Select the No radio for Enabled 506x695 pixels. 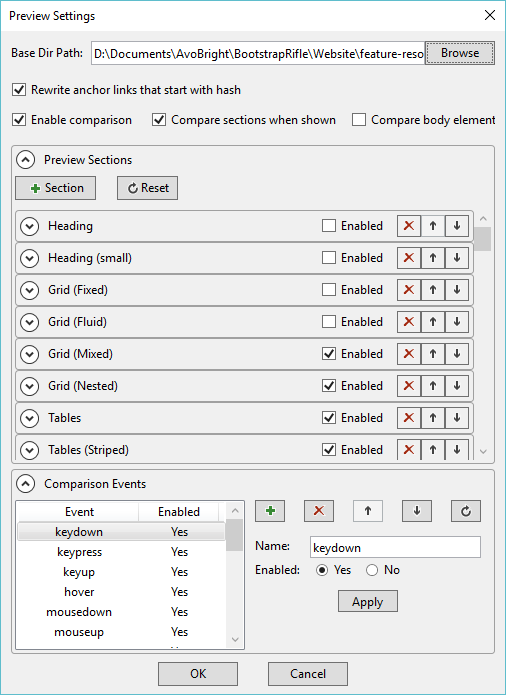372,570
